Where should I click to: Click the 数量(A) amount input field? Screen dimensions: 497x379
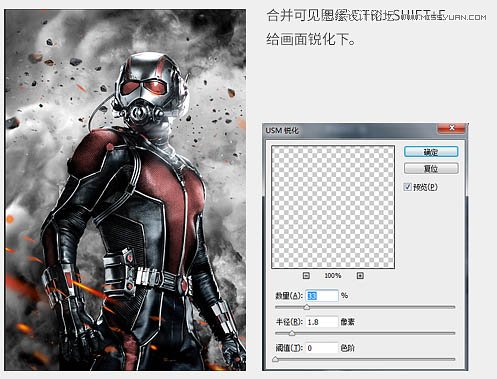coord(322,296)
